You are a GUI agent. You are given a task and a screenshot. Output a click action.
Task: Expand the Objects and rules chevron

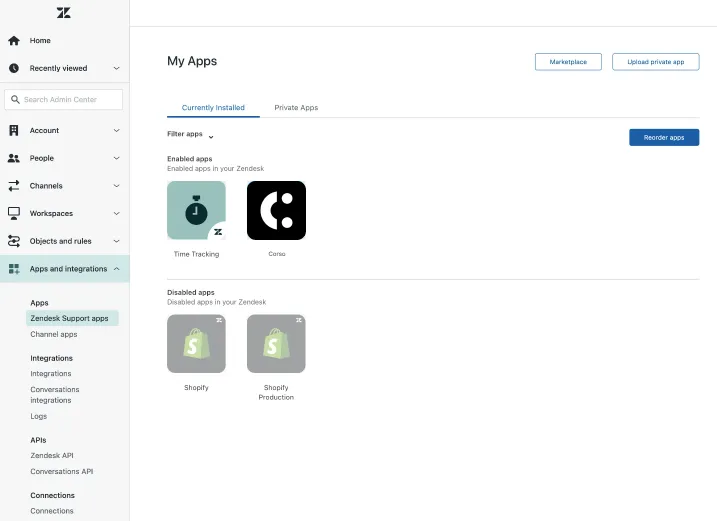[117, 241]
